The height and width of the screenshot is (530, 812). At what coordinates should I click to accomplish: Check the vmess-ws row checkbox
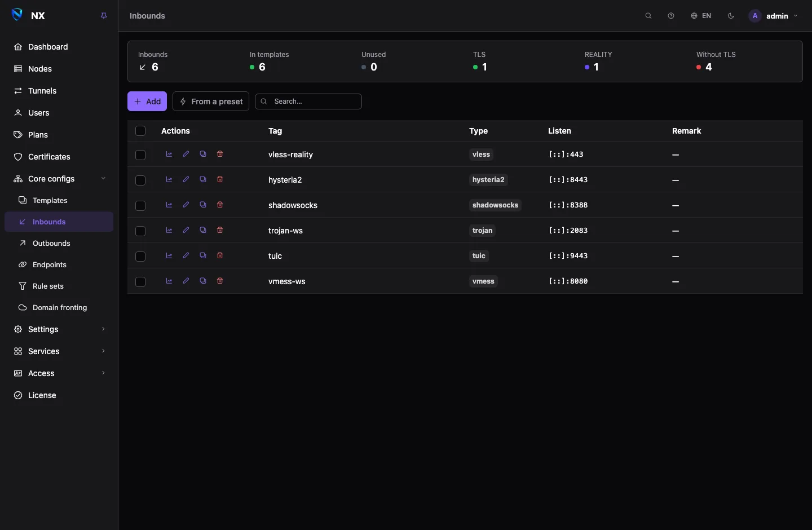pyautogui.click(x=140, y=281)
